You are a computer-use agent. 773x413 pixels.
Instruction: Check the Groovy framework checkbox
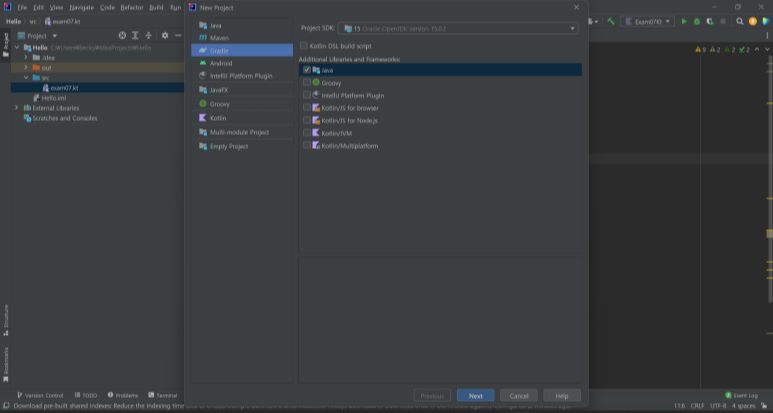tap(307, 82)
